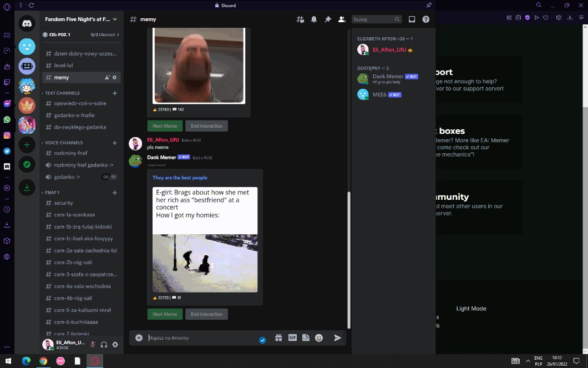The height and width of the screenshot is (368, 588).
Task: Open the emoji picker
Action: [x=319, y=337]
